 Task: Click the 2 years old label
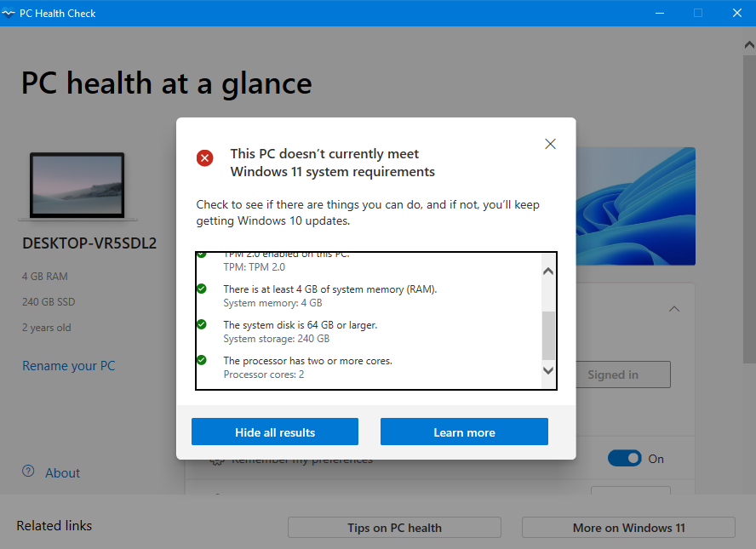pyautogui.click(x=46, y=328)
